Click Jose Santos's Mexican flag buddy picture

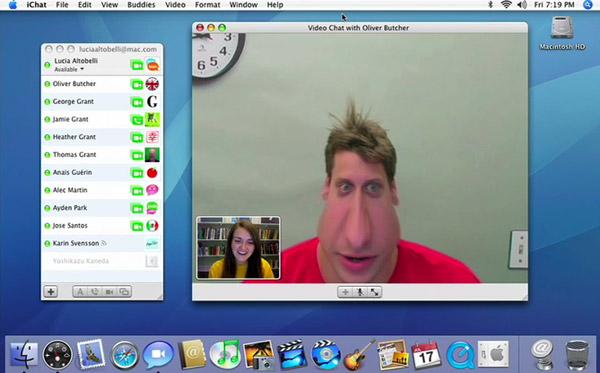pos(152,226)
